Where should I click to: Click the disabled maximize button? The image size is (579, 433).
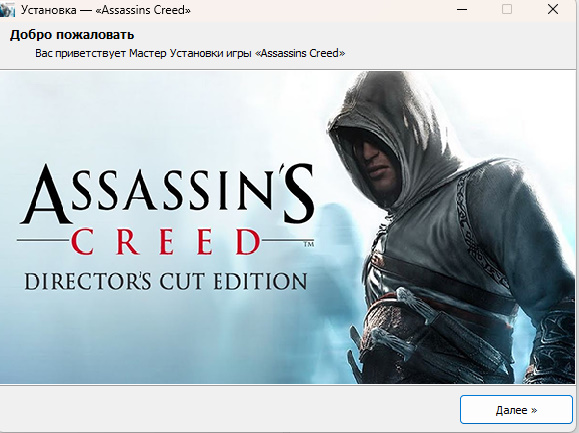click(x=507, y=9)
